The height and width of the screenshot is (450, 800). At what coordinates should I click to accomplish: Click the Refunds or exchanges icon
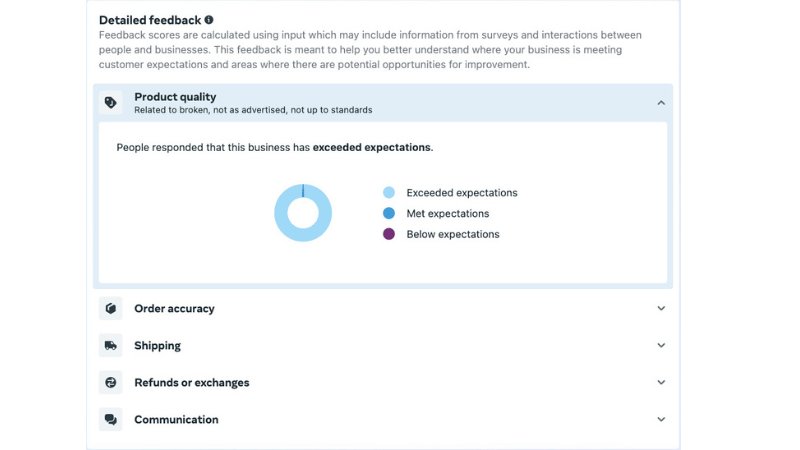(111, 383)
